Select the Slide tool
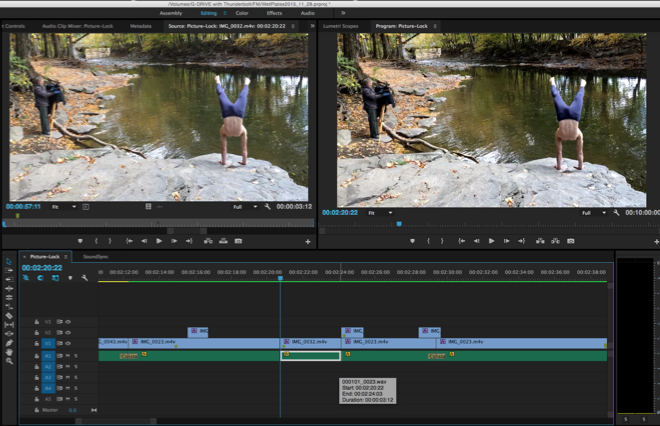The height and width of the screenshot is (426, 660). coord(9,334)
